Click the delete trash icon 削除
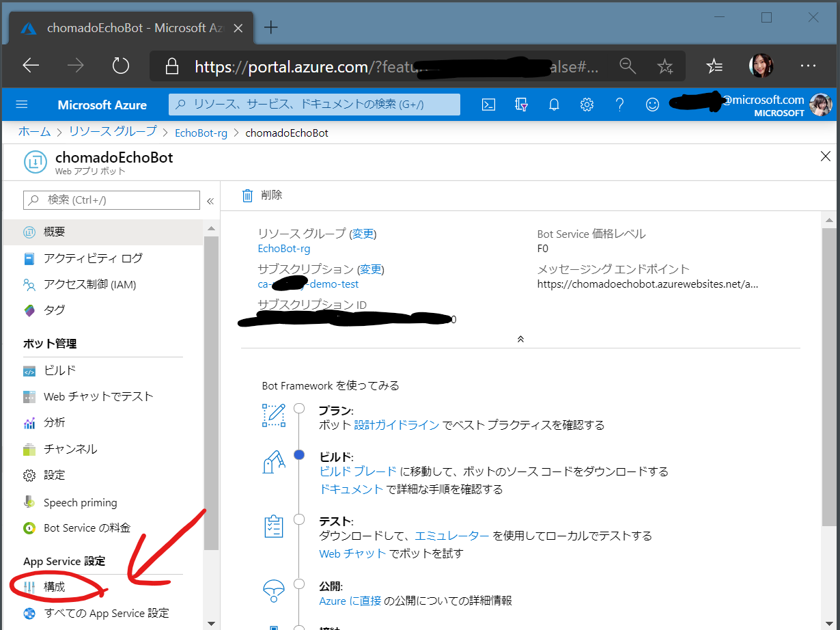840x630 pixels. coord(248,195)
